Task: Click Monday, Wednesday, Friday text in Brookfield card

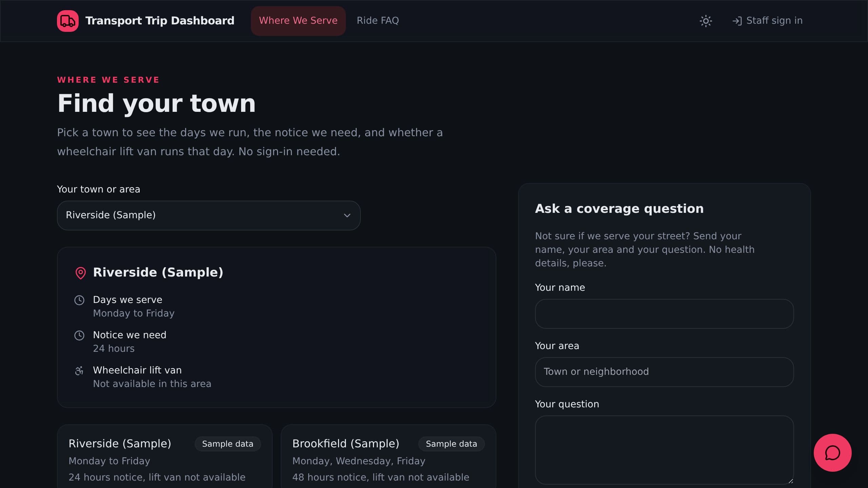Action: pos(359,461)
